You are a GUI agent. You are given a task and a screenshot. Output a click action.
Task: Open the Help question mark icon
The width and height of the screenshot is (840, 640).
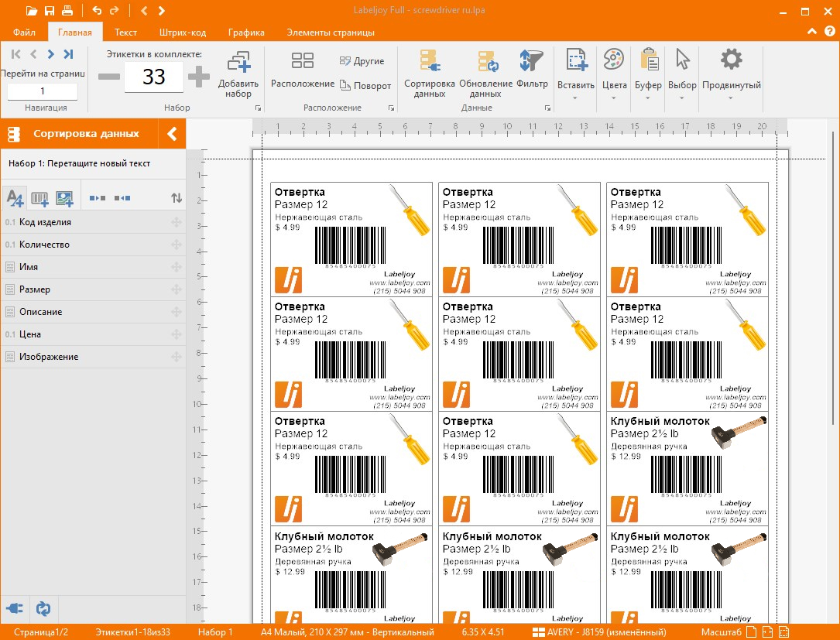pos(829,32)
